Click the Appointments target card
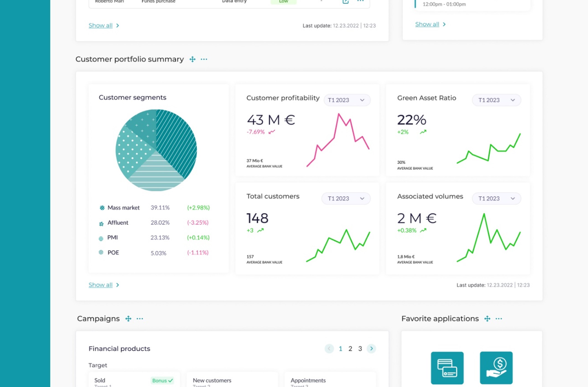Viewport: 588px width, 387px height. click(x=330, y=379)
